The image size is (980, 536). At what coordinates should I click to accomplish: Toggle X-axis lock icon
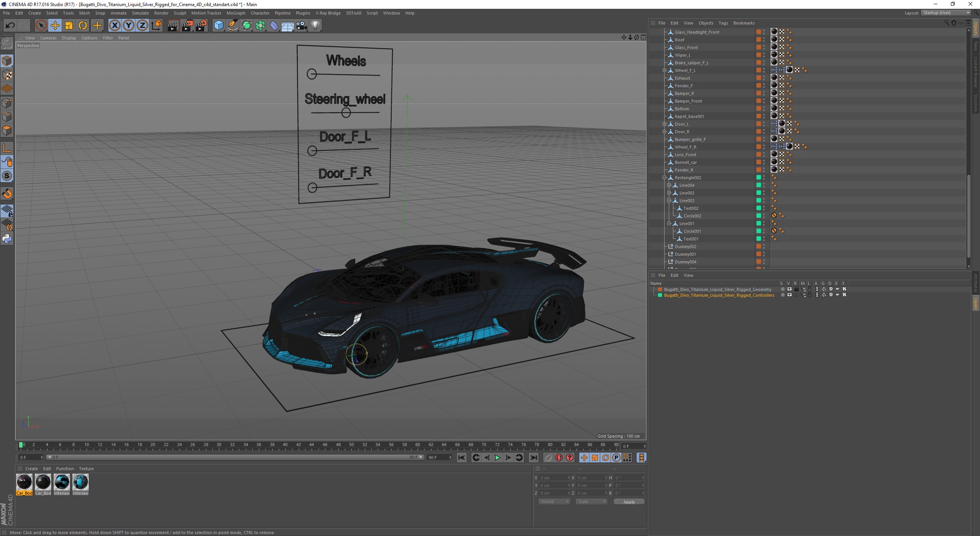click(114, 26)
